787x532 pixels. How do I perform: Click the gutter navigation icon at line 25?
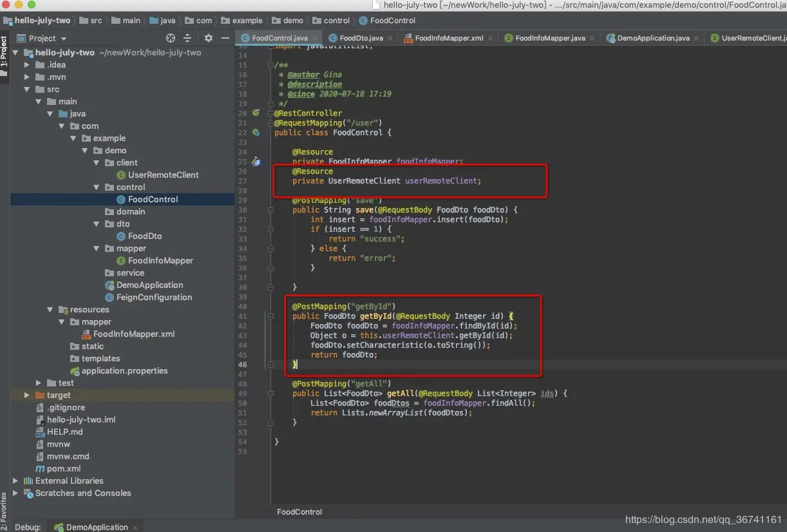pos(256,162)
